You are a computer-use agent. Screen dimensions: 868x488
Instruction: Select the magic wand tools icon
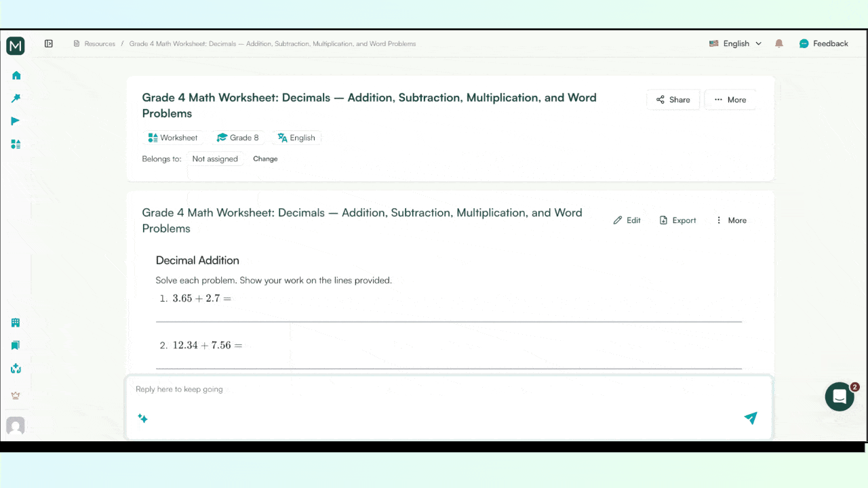[x=16, y=98]
